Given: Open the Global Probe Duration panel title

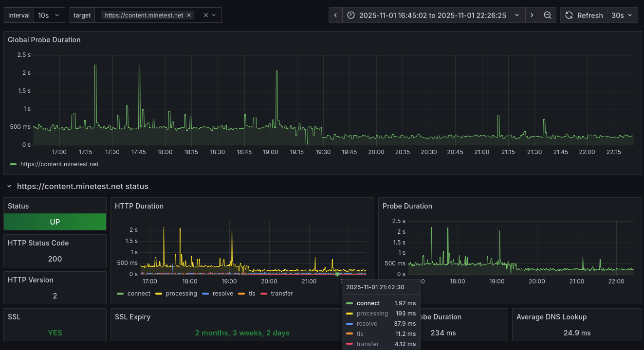Looking at the screenshot, I should coord(44,40).
